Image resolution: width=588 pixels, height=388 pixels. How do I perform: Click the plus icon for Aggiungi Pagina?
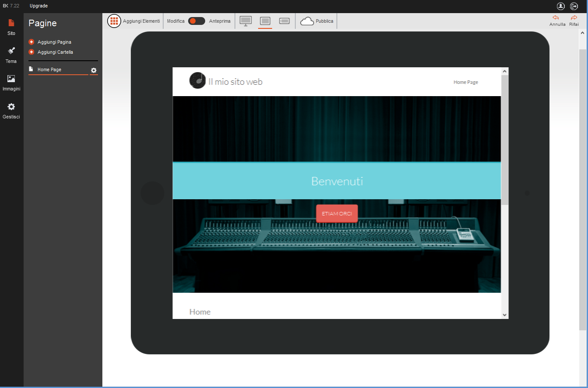[31, 42]
